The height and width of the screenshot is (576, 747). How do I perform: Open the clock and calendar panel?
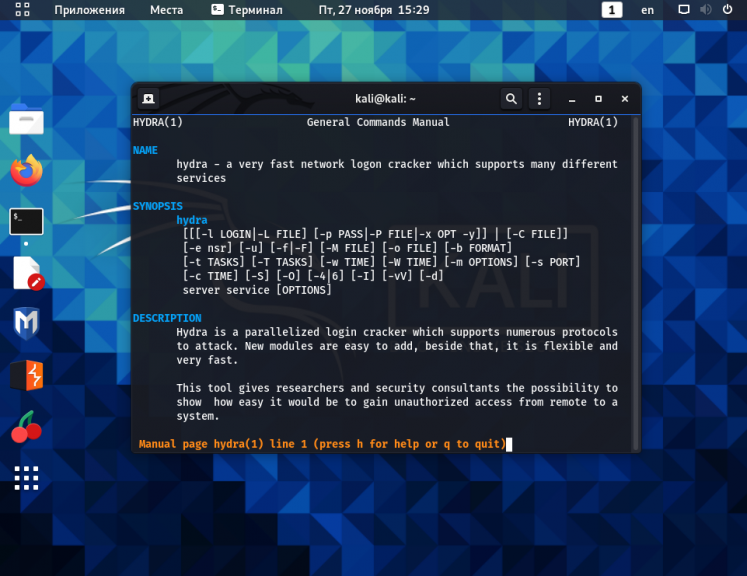pos(374,10)
